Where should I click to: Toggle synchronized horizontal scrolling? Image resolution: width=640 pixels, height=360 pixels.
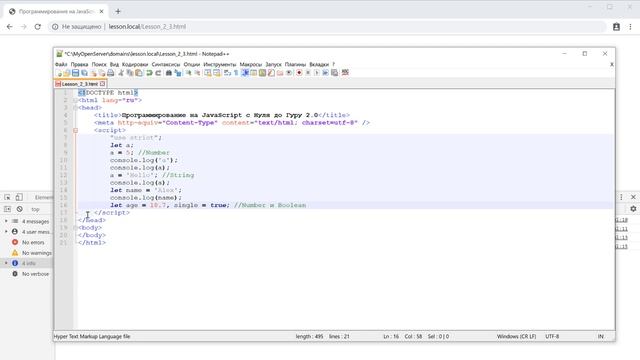point(217,73)
